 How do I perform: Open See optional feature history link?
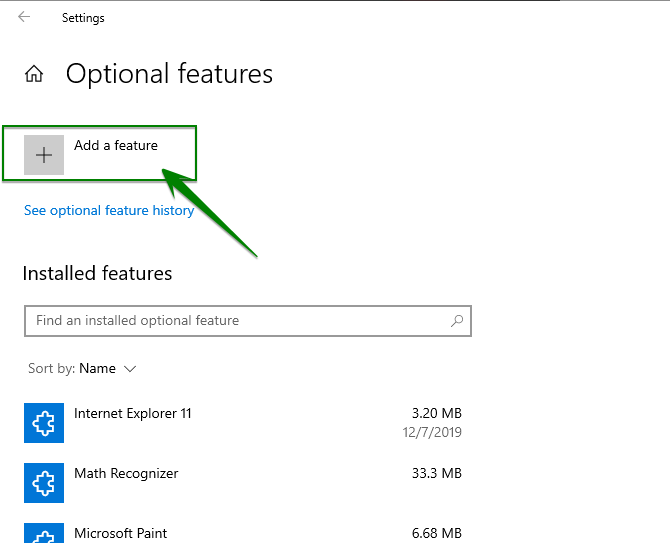[x=109, y=210]
